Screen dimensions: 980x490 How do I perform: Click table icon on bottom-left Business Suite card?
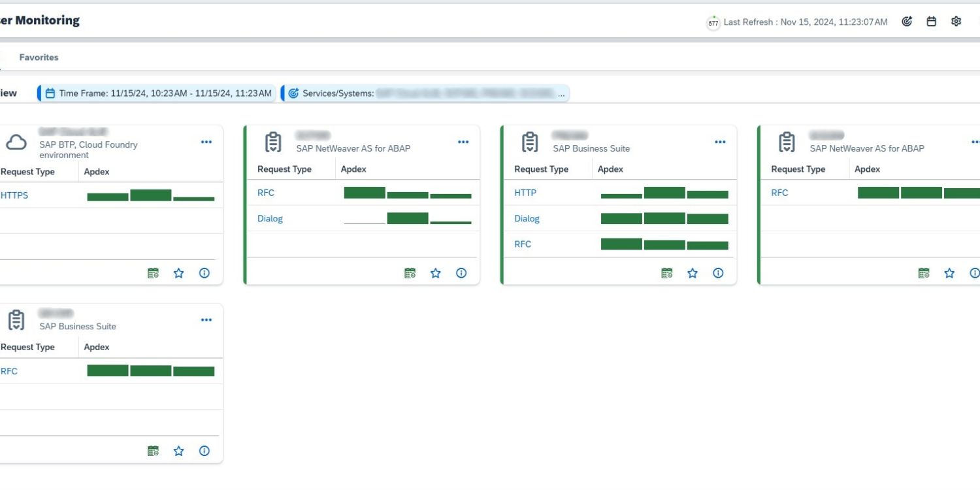153,451
